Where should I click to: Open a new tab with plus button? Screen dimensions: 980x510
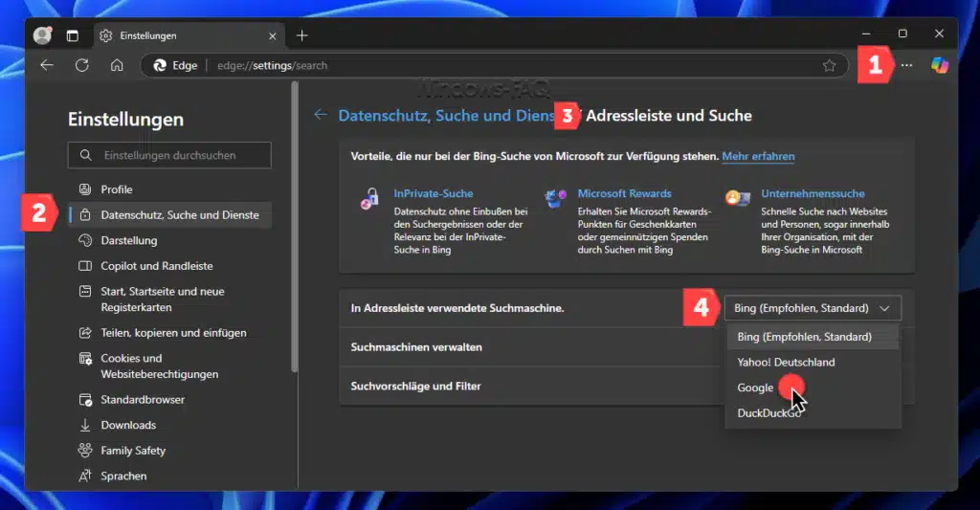[x=301, y=35]
